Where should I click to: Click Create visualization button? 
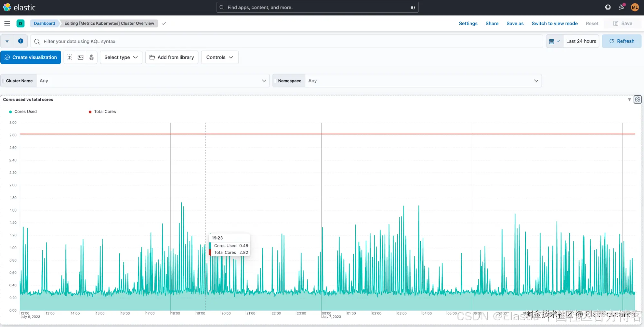tap(31, 57)
